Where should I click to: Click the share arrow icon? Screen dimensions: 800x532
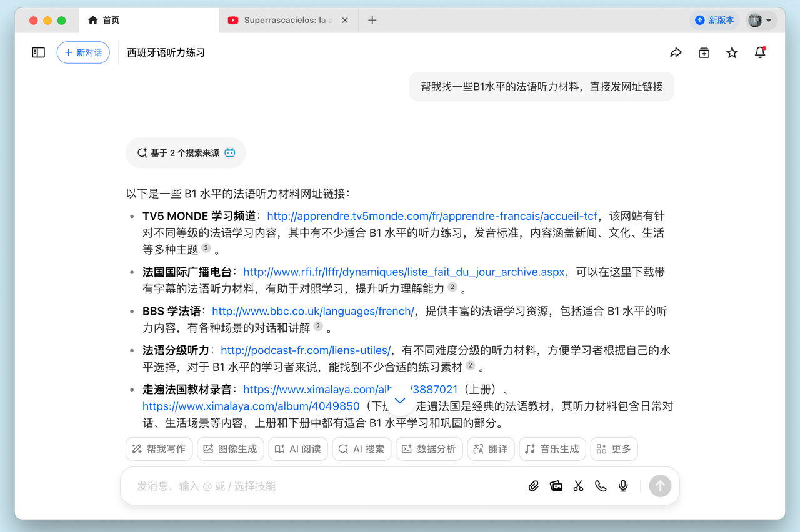pyautogui.click(x=676, y=53)
